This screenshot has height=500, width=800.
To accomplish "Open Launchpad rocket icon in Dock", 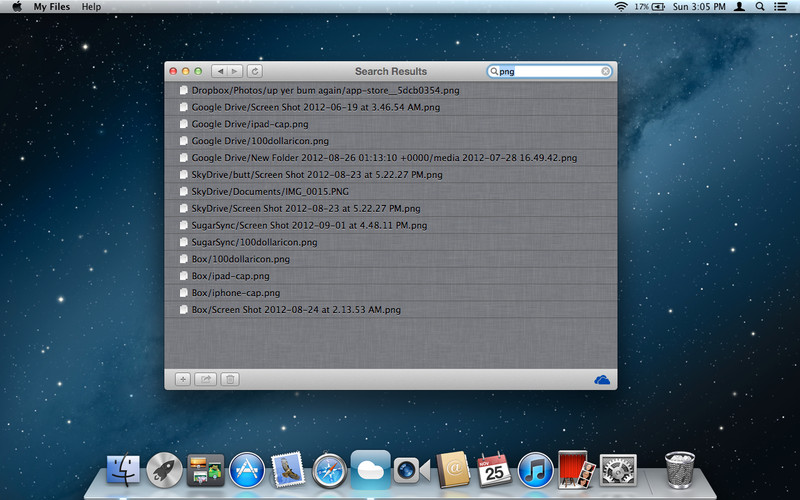I will [164, 470].
